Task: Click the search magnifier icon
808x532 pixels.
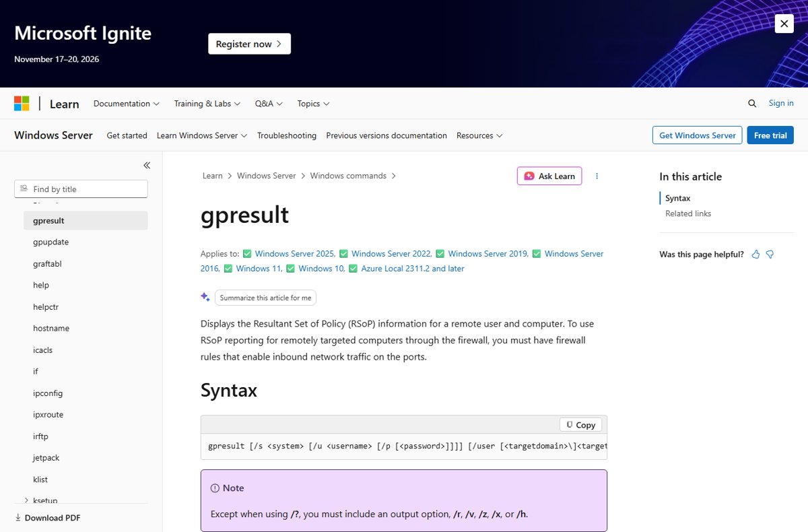Action: pyautogui.click(x=752, y=103)
